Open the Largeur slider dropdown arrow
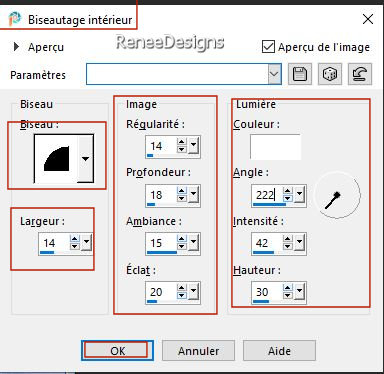384x374 pixels. pyautogui.click(x=87, y=243)
